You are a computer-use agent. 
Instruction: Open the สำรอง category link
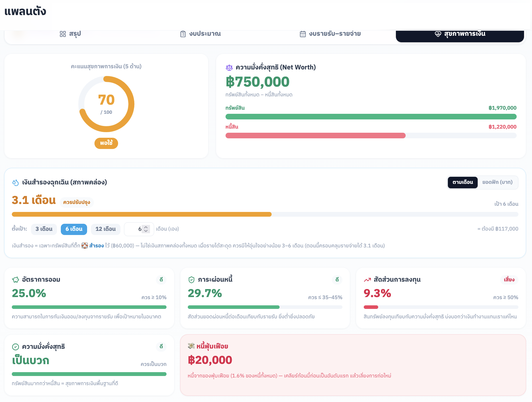(97, 246)
